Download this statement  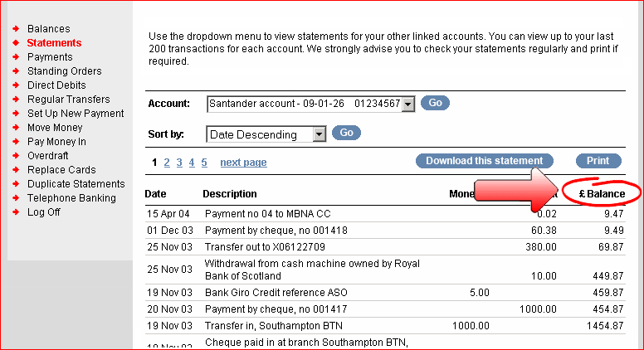[484, 160]
